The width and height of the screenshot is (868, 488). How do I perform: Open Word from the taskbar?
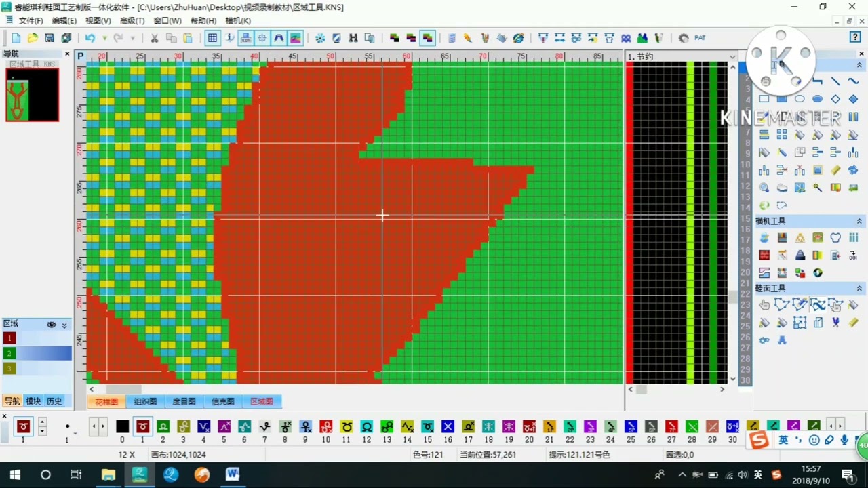click(x=233, y=474)
